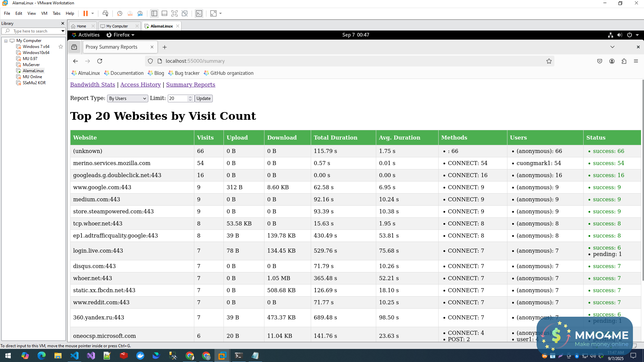Image resolution: width=644 pixels, height=362 pixels.
Task: Click the page vertical scrollbar
Action: [642, 181]
